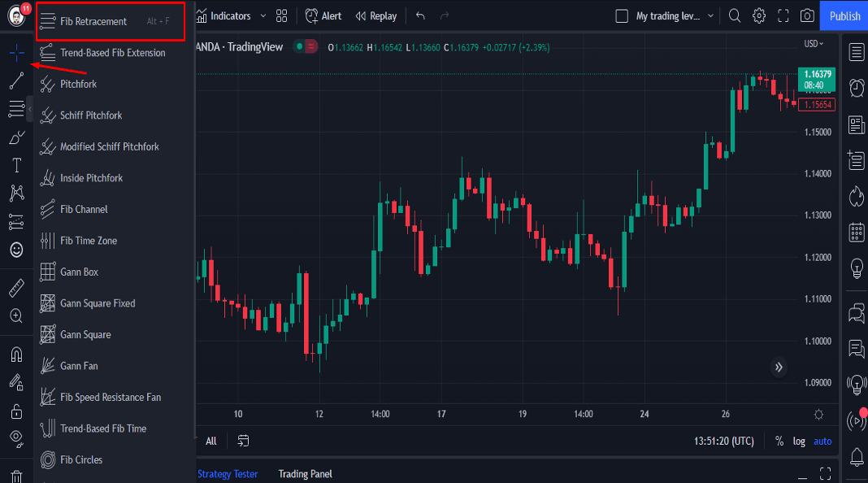Click the magnet mode icon
868x483 pixels.
[x=16, y=355]
